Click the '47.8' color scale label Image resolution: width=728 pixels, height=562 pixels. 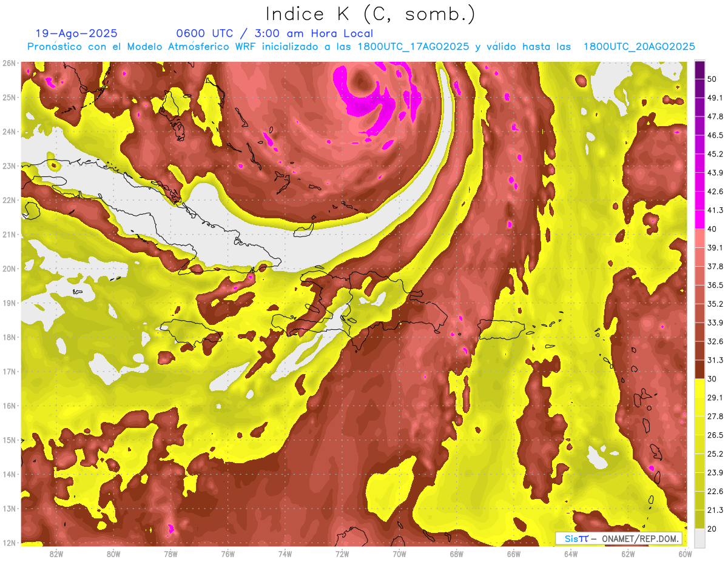(715, 116)
